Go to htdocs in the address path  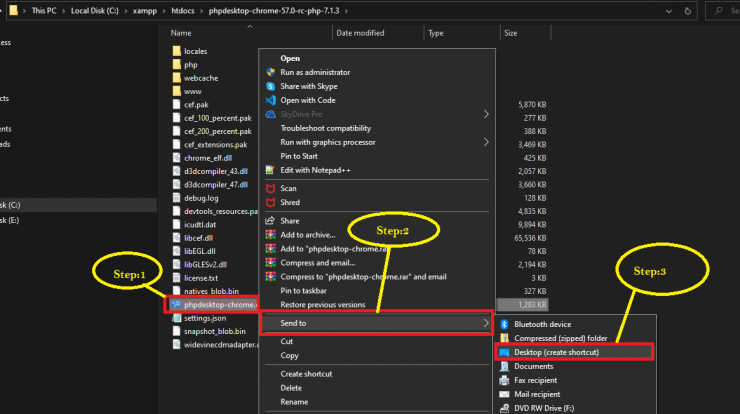[183, 11]
